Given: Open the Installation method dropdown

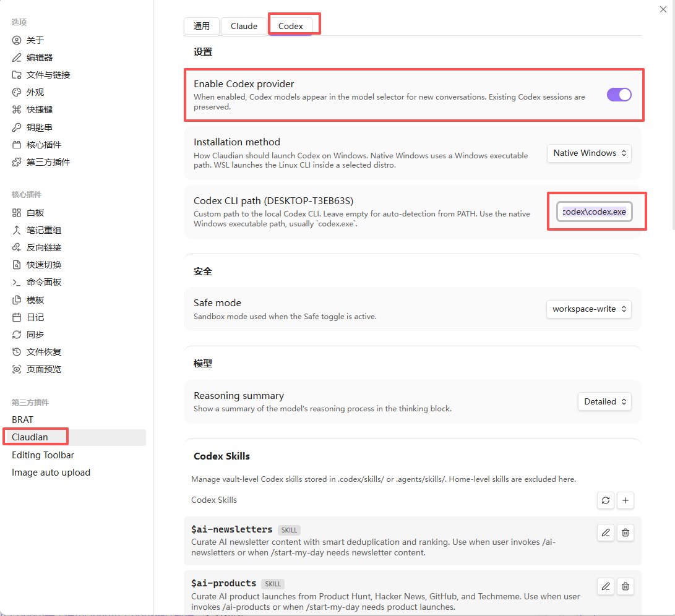Looking at the screenshot, I should (x=589, y=153).
